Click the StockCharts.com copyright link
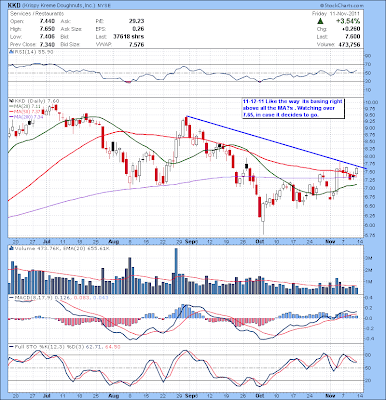The width and height of the screenshot is (386, 400). 342,6
